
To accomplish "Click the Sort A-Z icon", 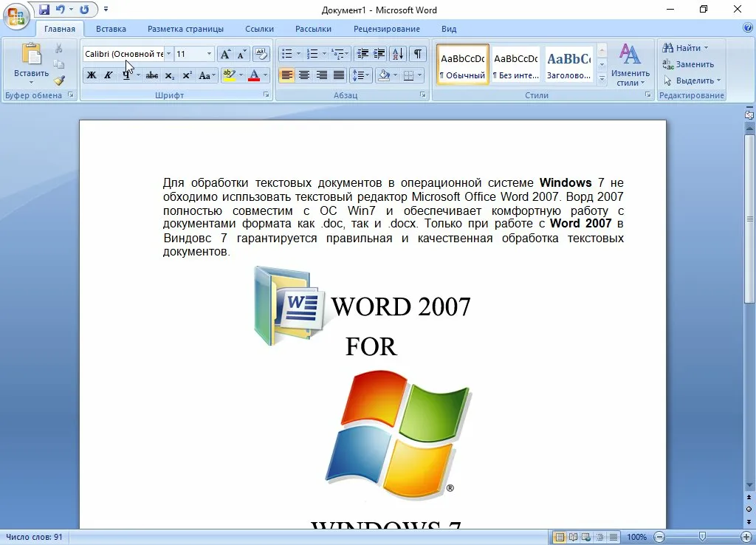I will tap(398, 54).
